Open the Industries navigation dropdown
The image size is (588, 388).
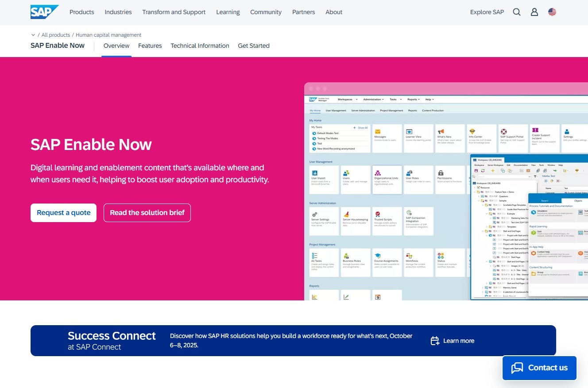pyautogui.click(x=118, y=12)
